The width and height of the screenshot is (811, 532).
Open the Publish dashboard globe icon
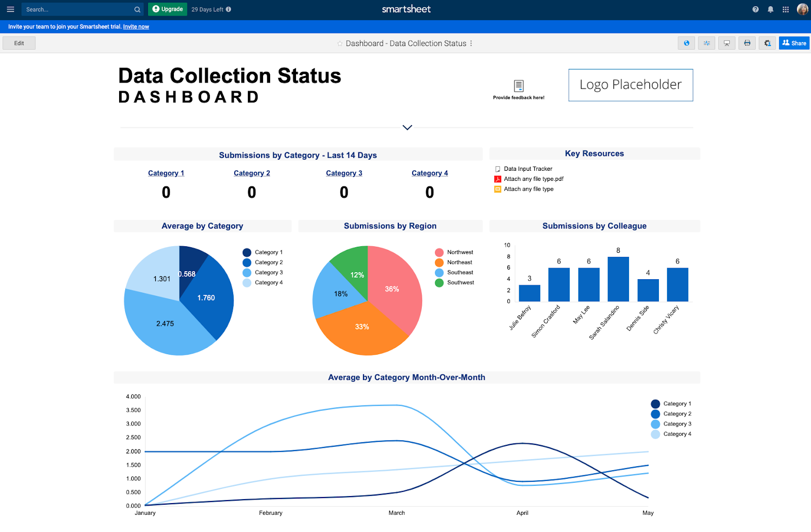click(686, 43)
